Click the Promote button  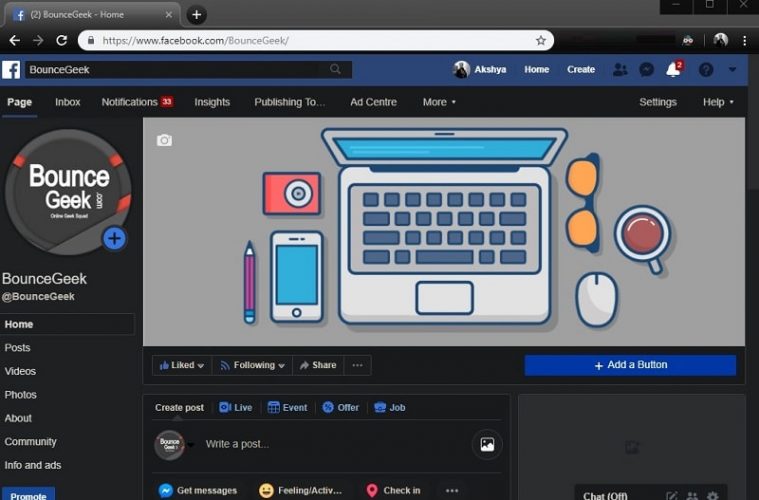(x=28, y=495)
